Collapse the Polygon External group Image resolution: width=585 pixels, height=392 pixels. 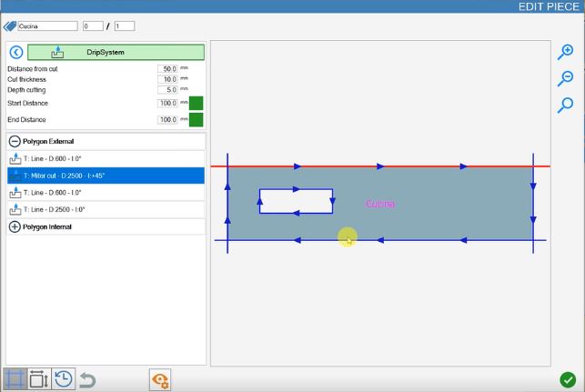click(15, 141)
